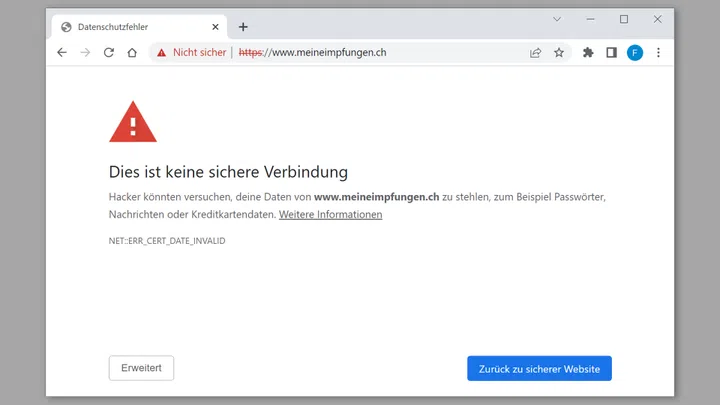Screen dimensions: 720x405
Task: Select the Datenschutzfehler tab
Action: pyautogui.click(x=140, y=27)
